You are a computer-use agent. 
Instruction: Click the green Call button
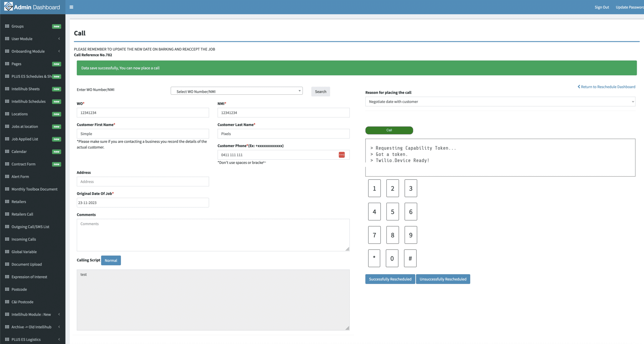pos(389,130)
